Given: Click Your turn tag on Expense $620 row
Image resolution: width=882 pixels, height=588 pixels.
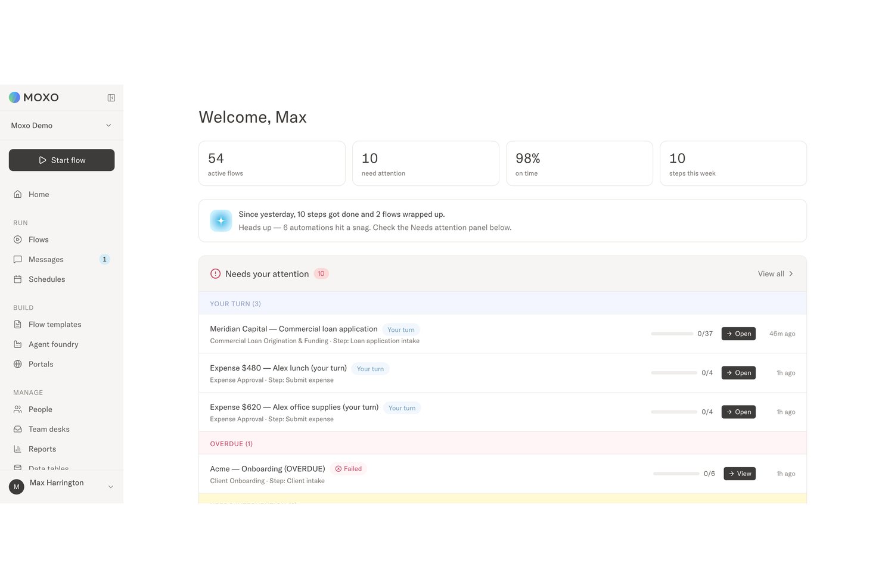Looking at the screenshot, I should (x=402, y=408).
